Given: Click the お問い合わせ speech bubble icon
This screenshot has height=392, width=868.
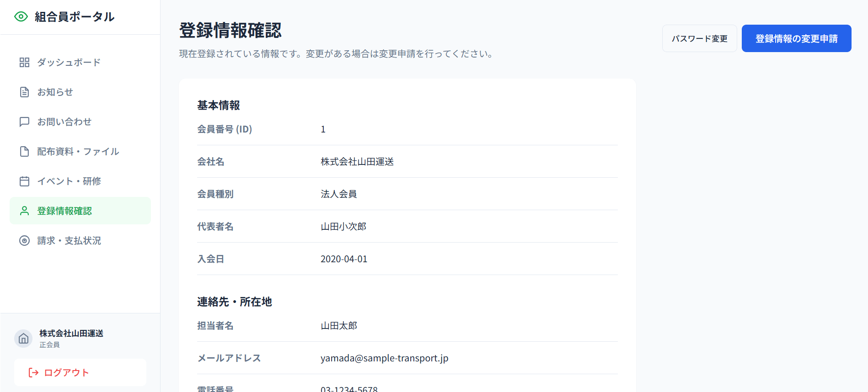Looking at the screenshot, I should pyautogui.click(x=24, y=122).
